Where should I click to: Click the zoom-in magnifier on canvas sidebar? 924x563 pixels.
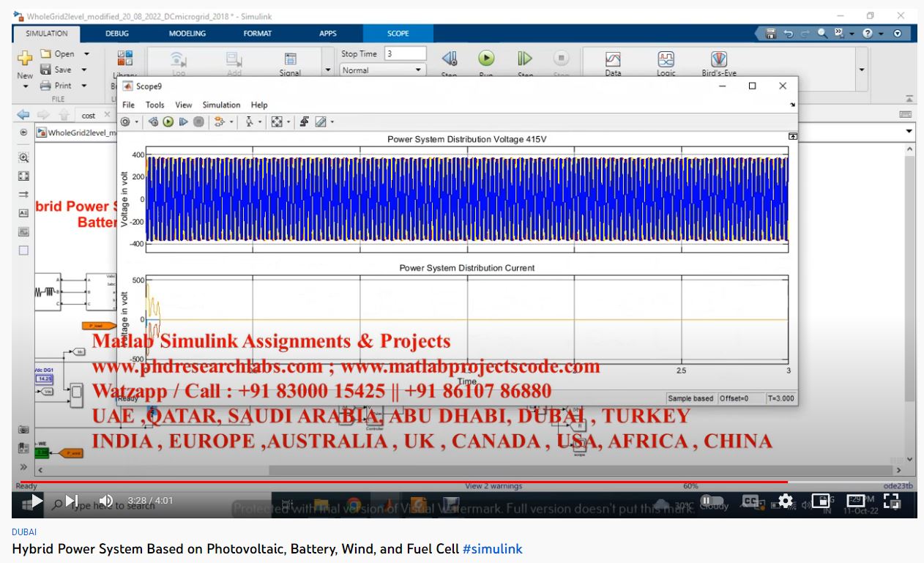tap(23, 157)
